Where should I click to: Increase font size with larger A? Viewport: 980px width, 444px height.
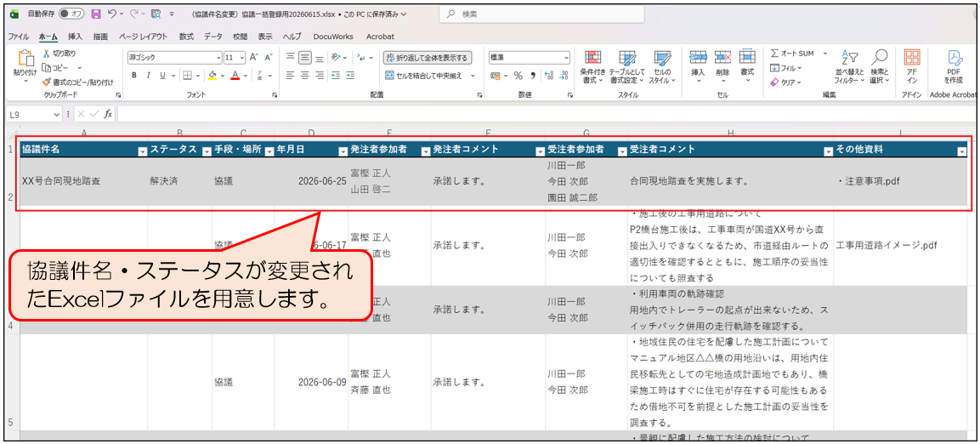point(254,57)
